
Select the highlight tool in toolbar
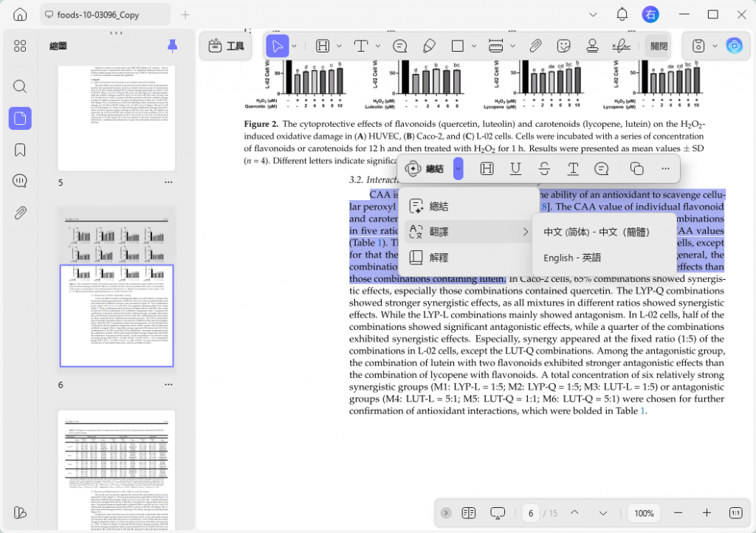(323, 46)
